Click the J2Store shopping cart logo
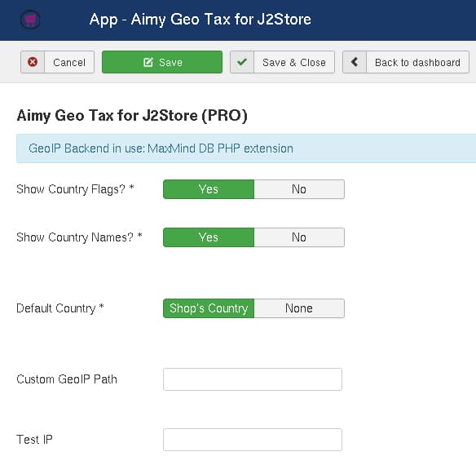The image size is (476, 465). pyautogui.click(x=30, y=20)
